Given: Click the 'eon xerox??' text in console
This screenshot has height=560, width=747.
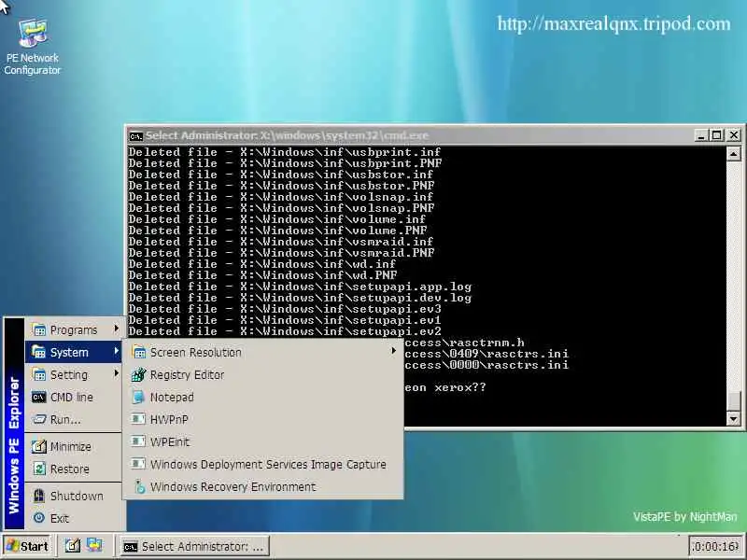Looking at the screenshot, I should (x=445, y=387).
